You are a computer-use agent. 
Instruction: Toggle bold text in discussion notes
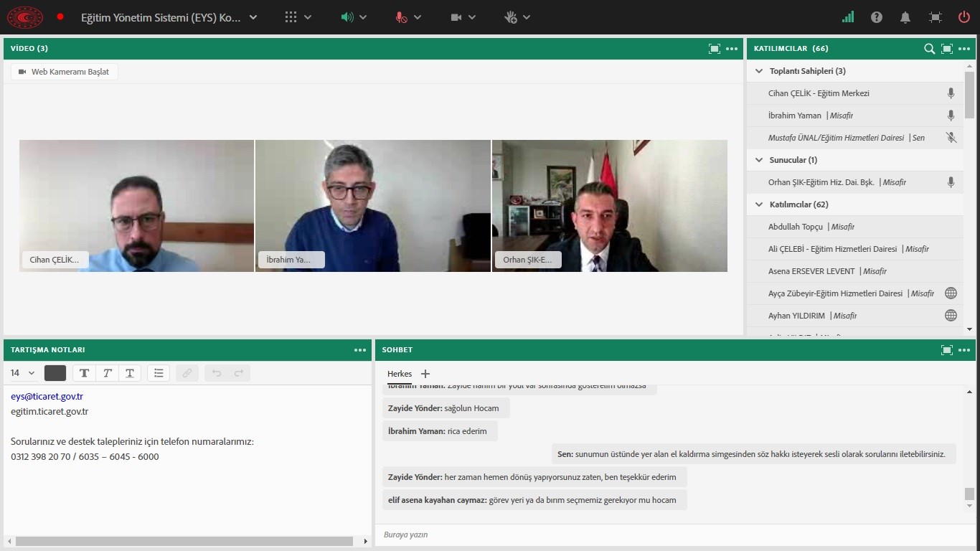[84, 373]
